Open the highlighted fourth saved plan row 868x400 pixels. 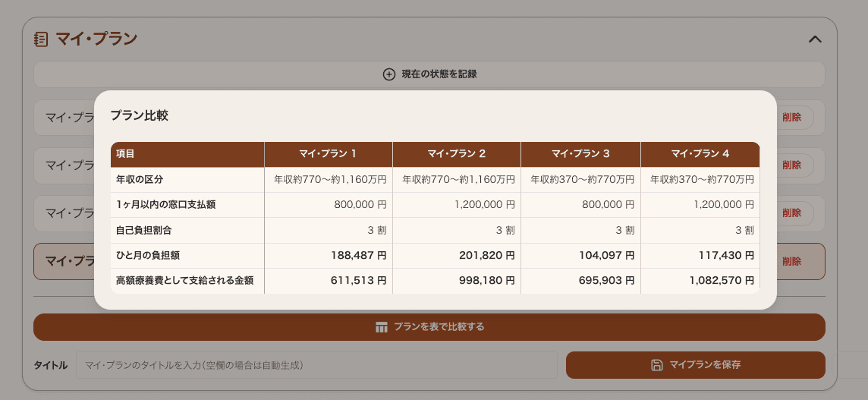click(x=64, y=261)
